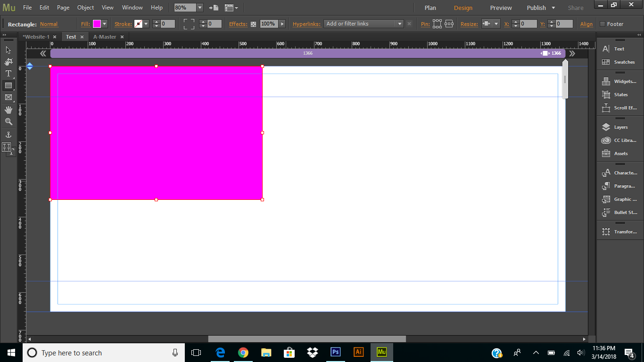Click the magenta Fill color swatch
This screenshot has height=362, width=644.
(x=97, y=24)
